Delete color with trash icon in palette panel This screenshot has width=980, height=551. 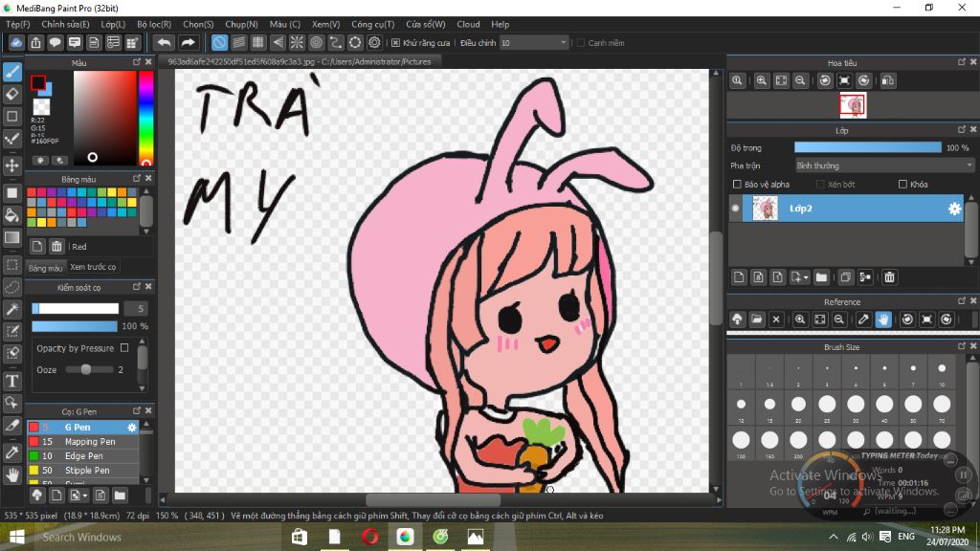56,246
